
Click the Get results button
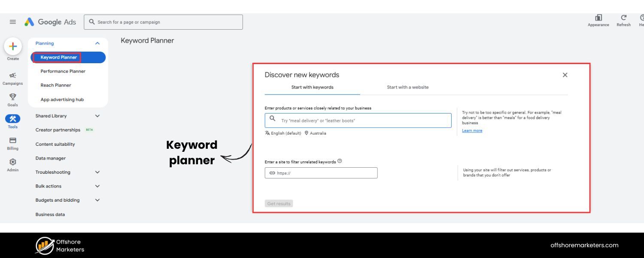point(279,203)
